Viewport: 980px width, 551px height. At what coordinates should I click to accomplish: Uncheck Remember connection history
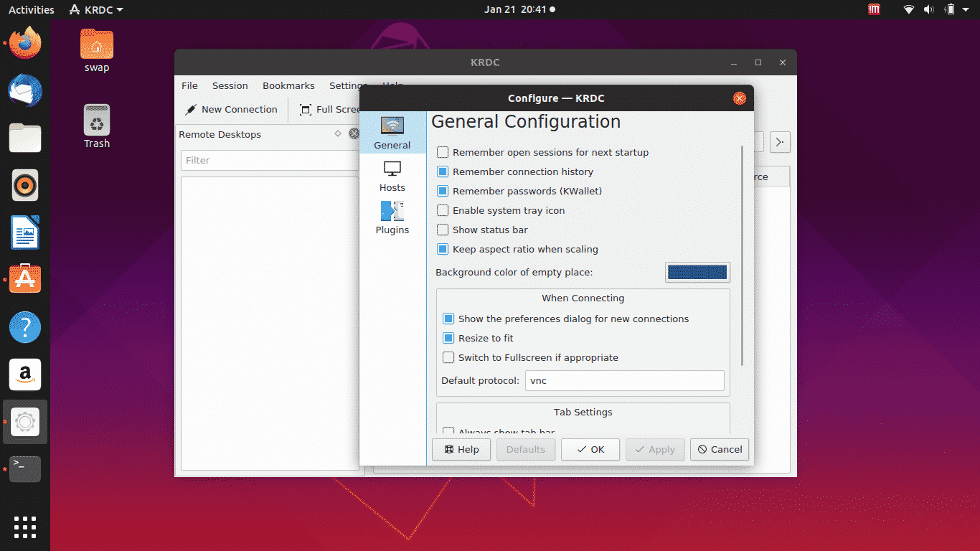pyautogui.click(x=443, y=171)
